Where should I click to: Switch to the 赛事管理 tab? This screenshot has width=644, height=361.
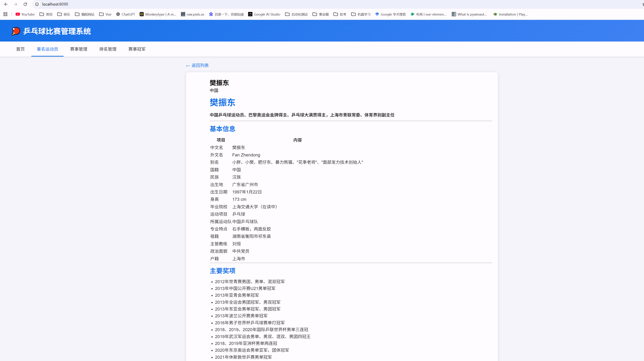79,49
